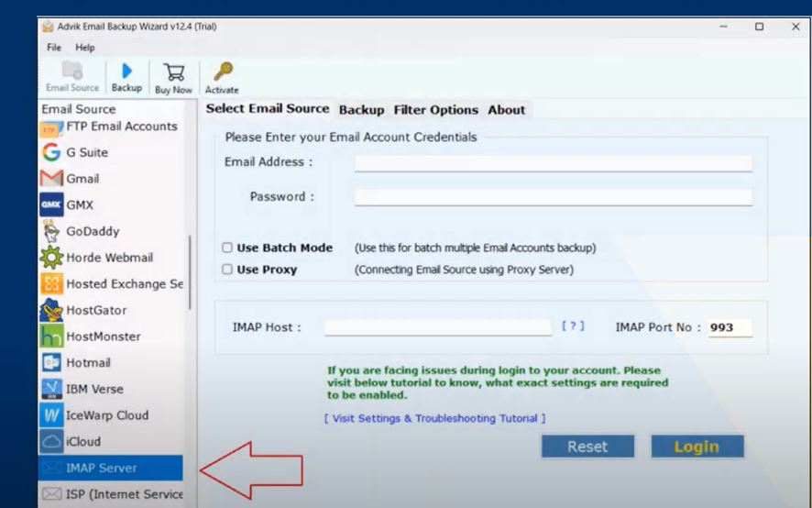Click the app icon in title bar

(48, 27)
